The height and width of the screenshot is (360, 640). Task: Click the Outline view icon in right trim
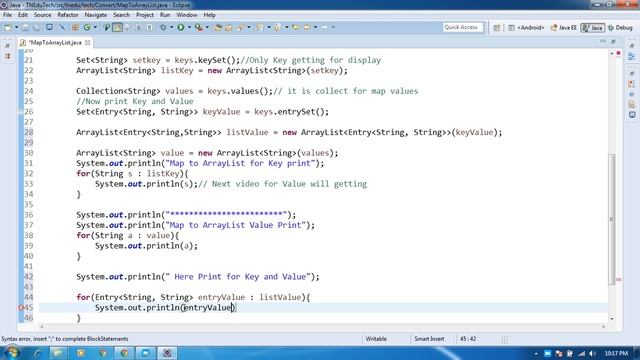(x=631, y=57)
